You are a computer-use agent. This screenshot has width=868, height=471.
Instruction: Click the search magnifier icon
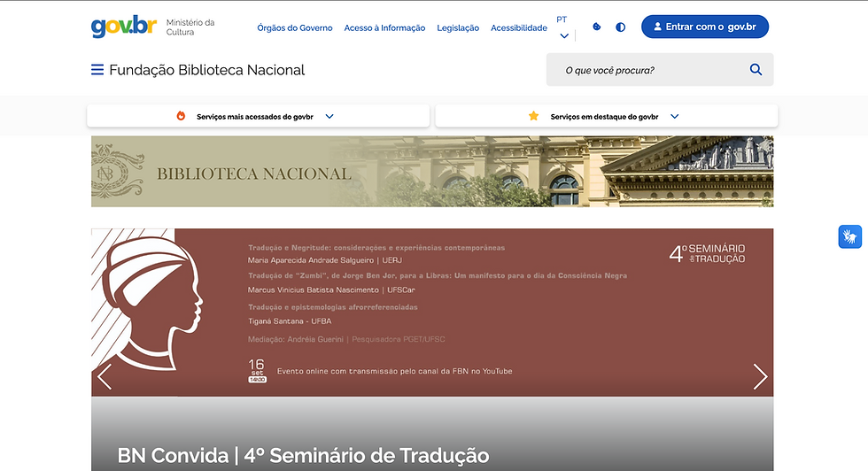click(756, 70)
